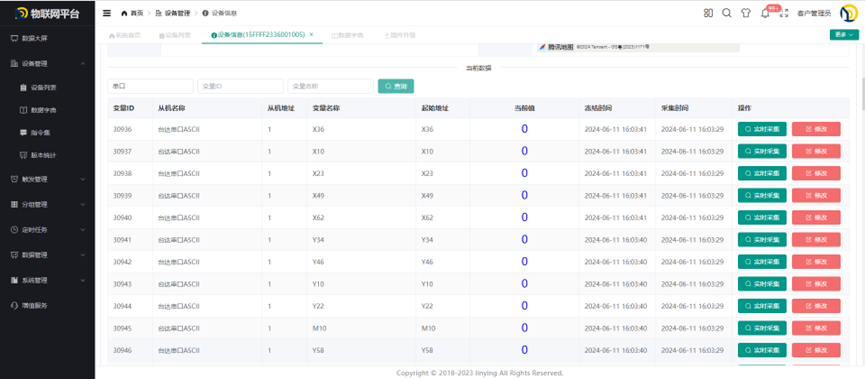Screen dimensions: 865x379
Task: Open the theme shirt icon
Action: pos(745,13)
